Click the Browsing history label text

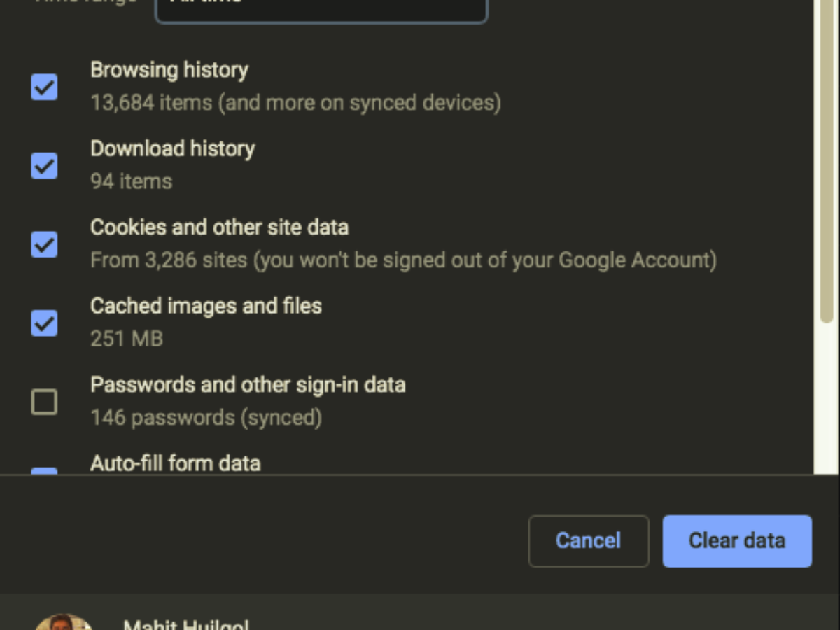tap(169, 70)
